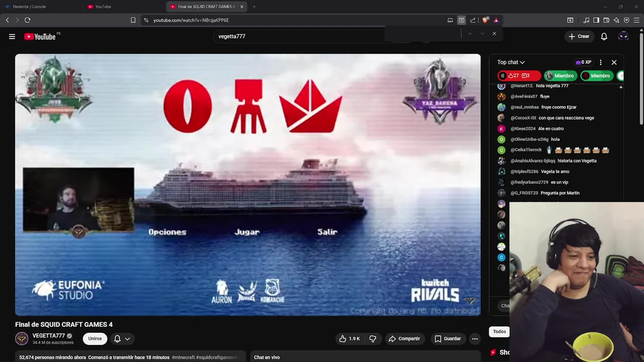
Task: Open a new browser tab
Action: 254,7
